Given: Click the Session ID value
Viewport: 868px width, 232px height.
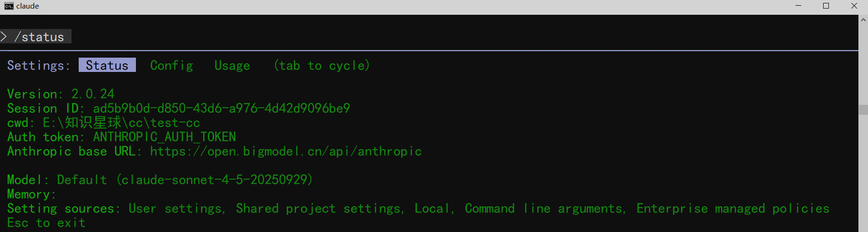Looking at the screenshot, I should [x=221, y=109].
